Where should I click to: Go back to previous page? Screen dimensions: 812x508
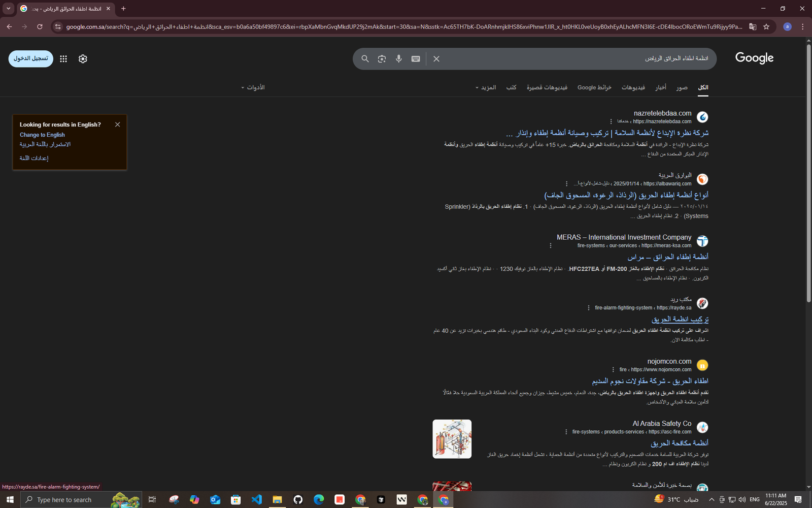[9, 26]
